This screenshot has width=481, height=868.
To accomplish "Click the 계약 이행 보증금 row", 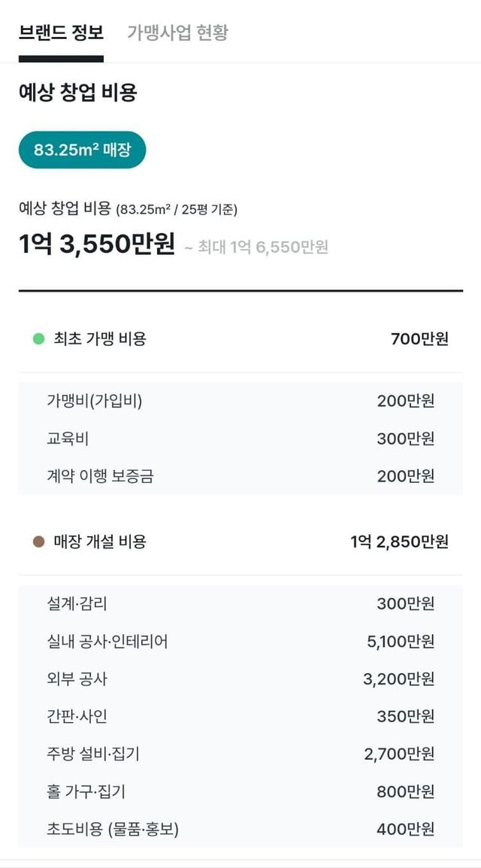I will [240, 476].
